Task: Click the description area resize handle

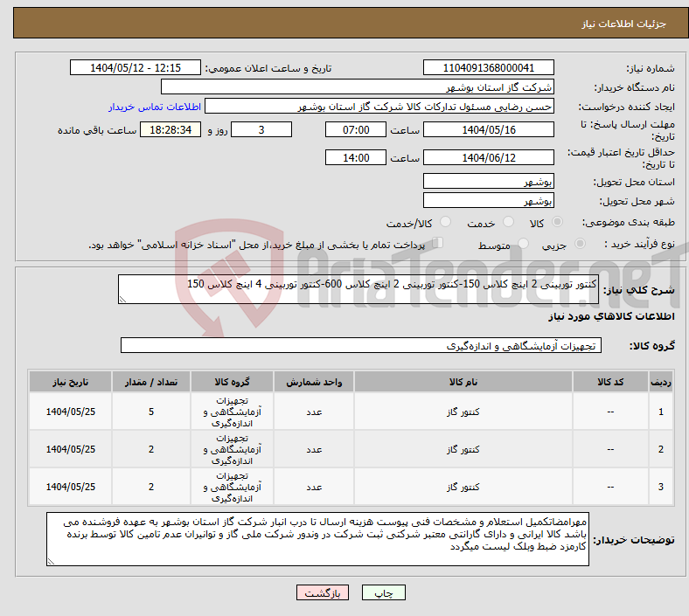Action: (x=122, y=300)
